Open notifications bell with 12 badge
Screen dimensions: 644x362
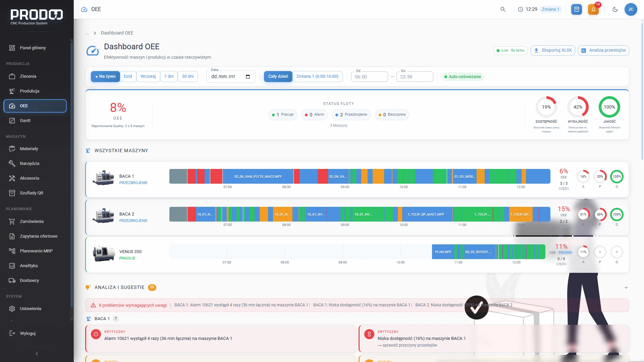[x=593, y=9]
